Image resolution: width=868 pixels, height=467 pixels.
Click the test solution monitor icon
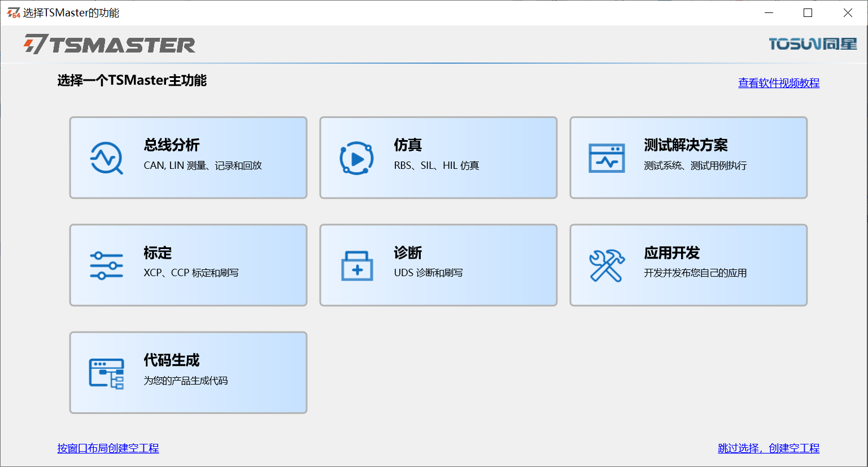click(x=607, y=158)
